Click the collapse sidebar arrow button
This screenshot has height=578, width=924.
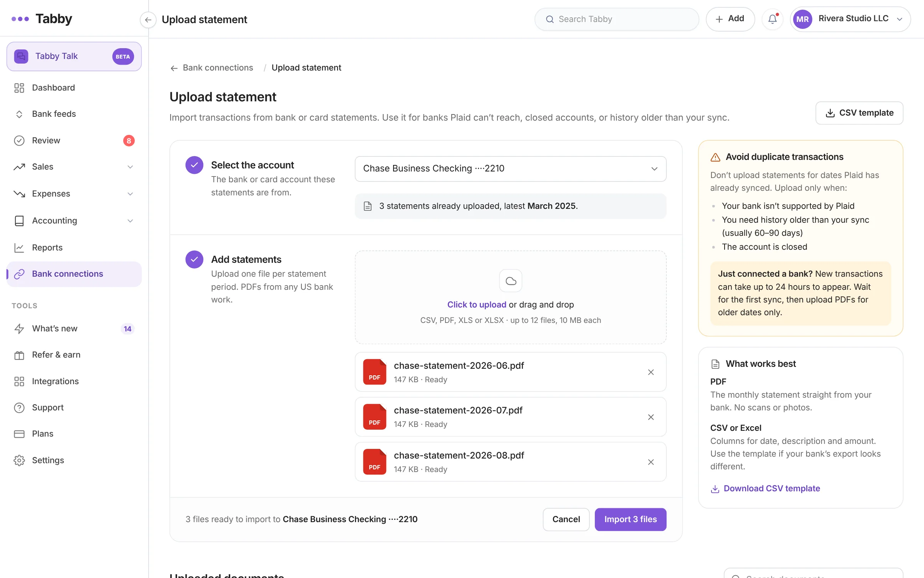(x=148, y=20)
